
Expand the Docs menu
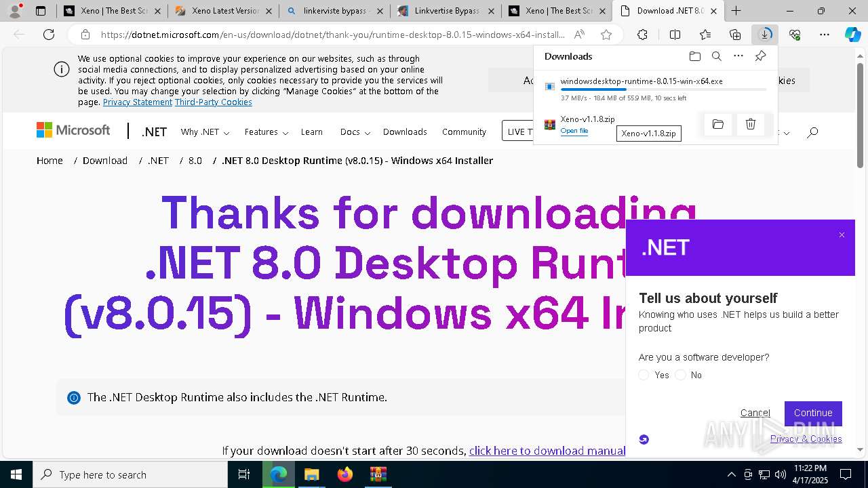[x=355, y=132]
